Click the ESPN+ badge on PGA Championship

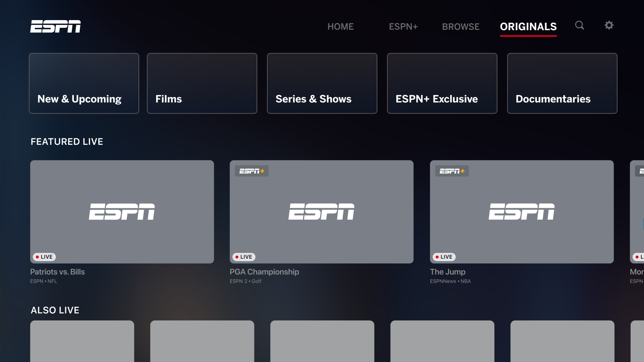point(252,171)
